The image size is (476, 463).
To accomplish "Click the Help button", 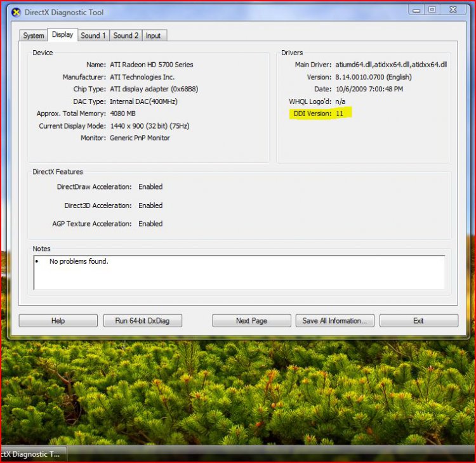I will coord(58,321).
